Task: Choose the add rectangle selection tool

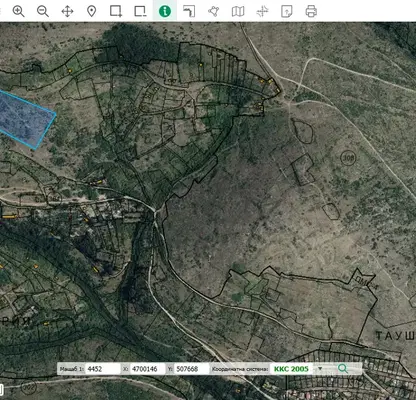Action: (116, 11)
